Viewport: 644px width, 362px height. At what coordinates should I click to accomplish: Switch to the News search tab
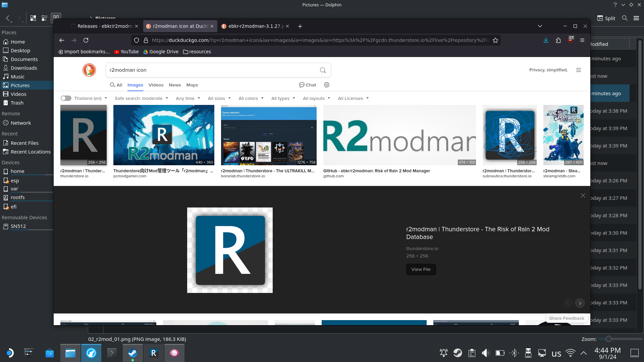[x=175, y=85]
